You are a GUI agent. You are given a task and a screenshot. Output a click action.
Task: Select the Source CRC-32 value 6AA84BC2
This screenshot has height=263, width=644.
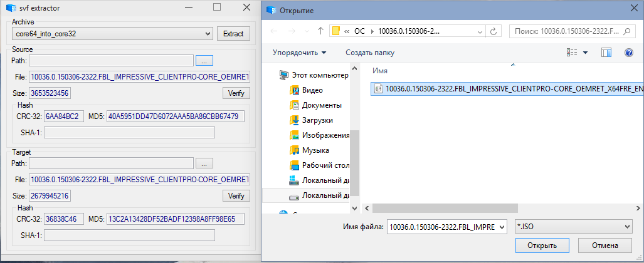click(x=64, y=116)
